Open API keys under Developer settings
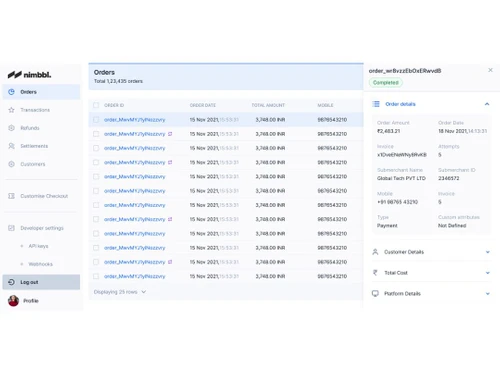The width and height of the screenshot is (500, 375). [x=38, y=246]
